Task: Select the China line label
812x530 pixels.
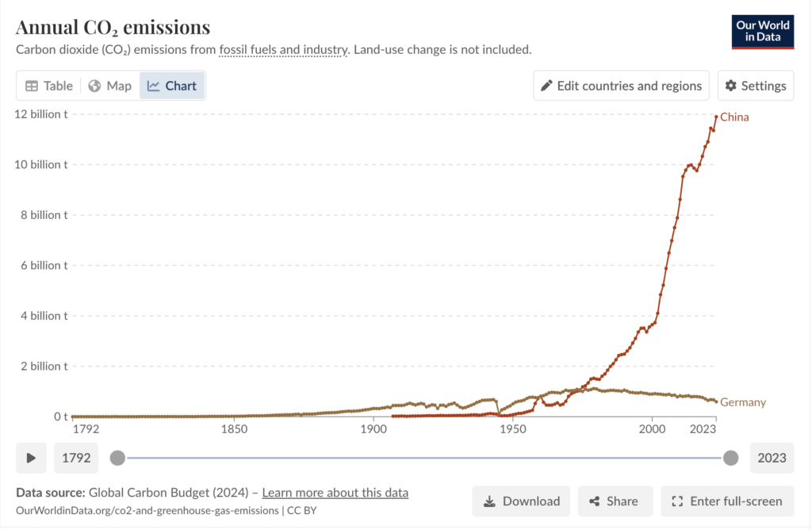Action: (x=734, y=117)
